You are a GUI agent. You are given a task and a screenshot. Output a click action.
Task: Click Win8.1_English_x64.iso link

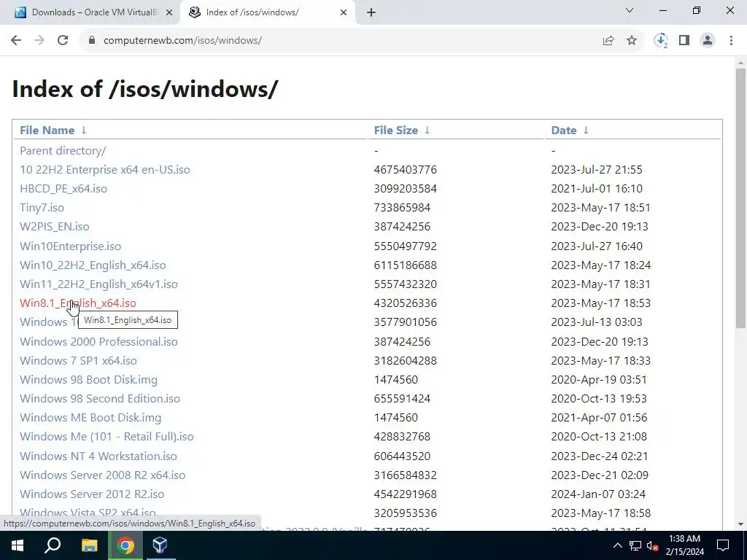(77, 303)
